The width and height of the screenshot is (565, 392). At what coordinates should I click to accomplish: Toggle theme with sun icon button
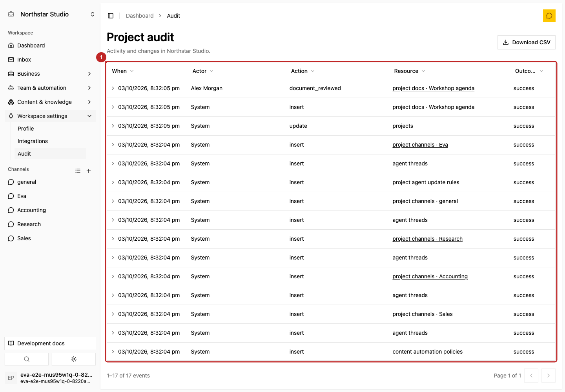[74, 359]
